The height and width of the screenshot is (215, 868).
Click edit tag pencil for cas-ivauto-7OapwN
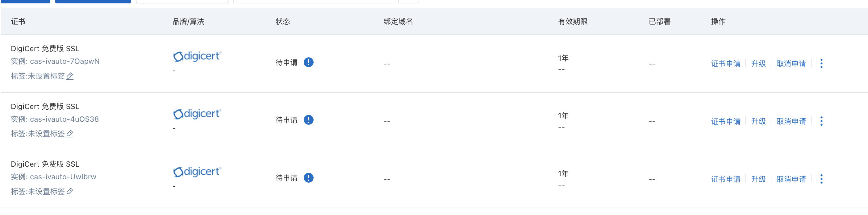tap(70, 76)
